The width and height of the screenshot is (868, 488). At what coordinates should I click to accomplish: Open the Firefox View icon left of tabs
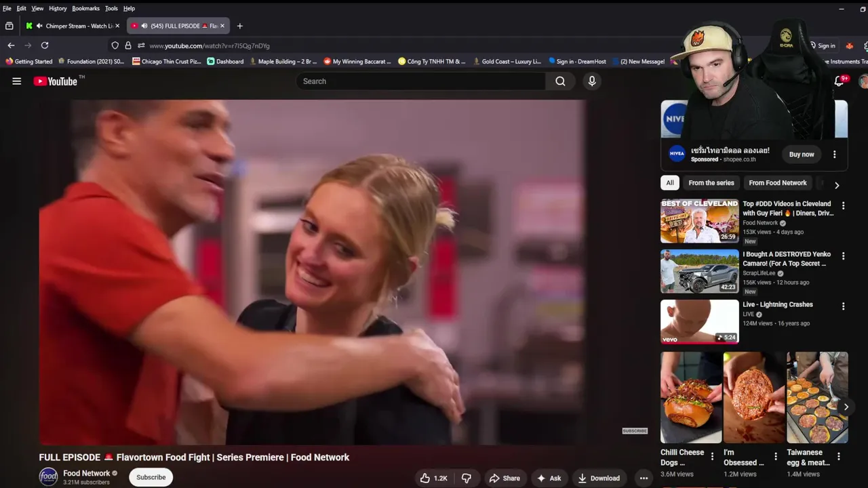coord(9,26)
